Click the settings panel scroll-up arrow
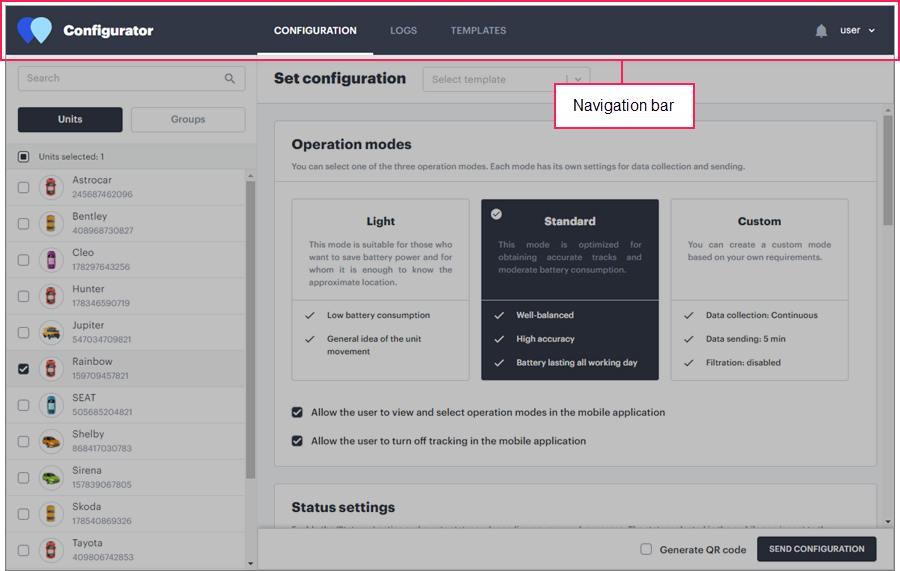 [x=888, y=110]
